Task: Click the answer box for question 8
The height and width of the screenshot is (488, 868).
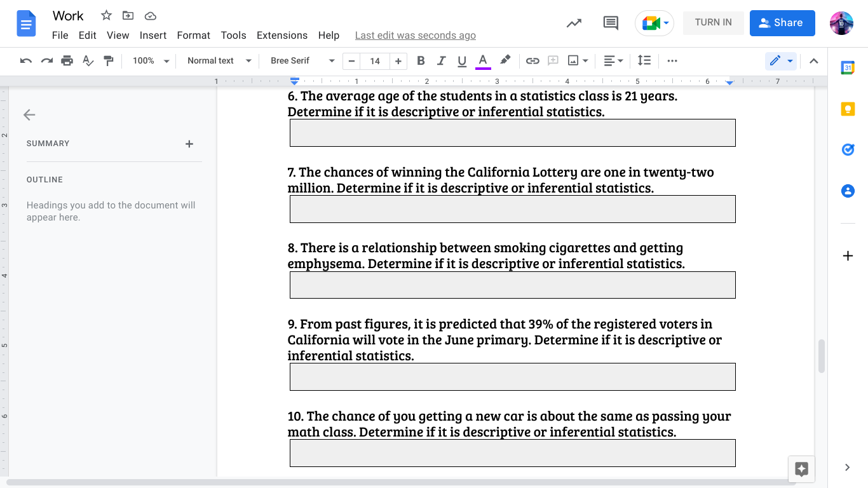Action: (x=513, y=285)
